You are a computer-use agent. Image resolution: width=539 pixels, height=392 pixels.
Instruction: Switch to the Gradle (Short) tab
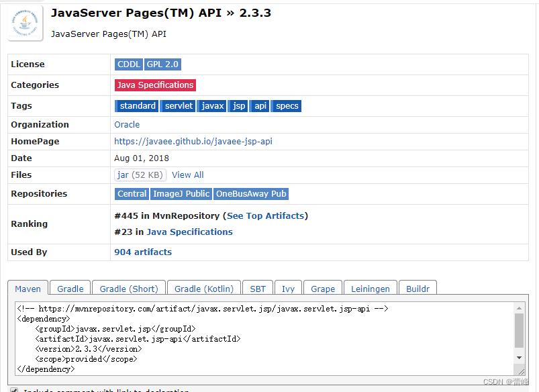[129, 288]
